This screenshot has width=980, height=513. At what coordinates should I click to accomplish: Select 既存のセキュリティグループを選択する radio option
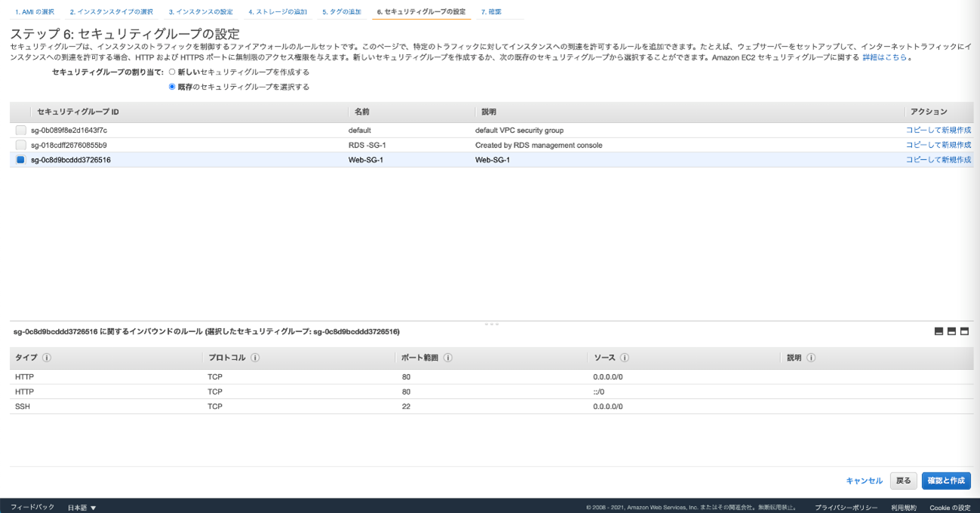click(x=172, y=87)
